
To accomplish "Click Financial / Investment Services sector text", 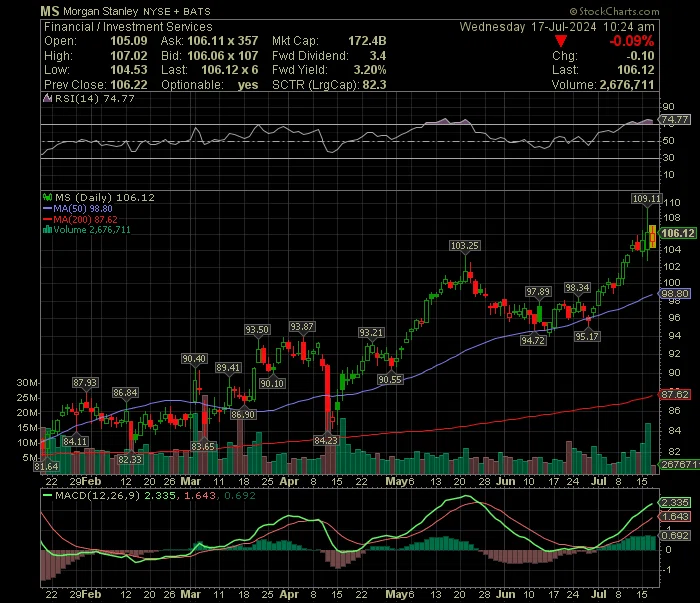I will tap(128, 27).
